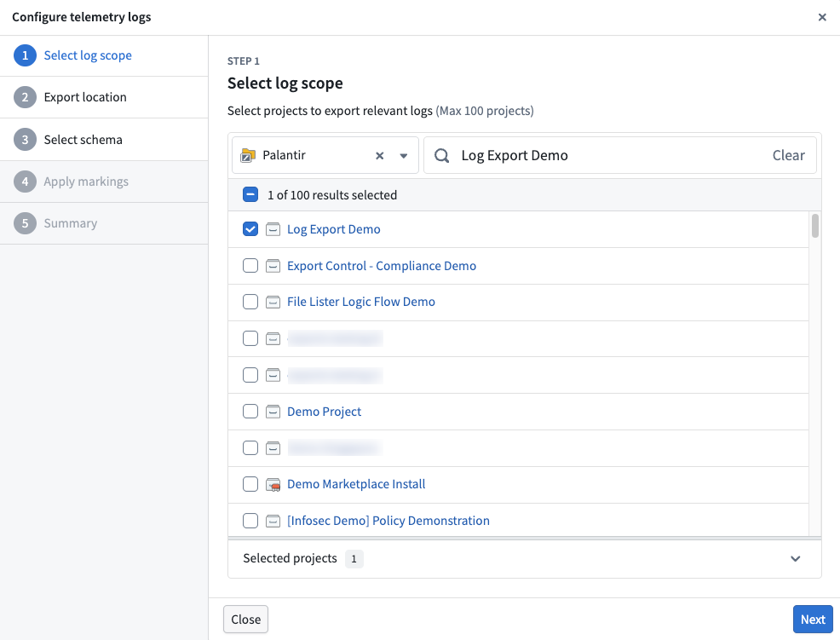Click the 'Selected projects' label
This screenshot has height=640, width=840.
point(290,558)
